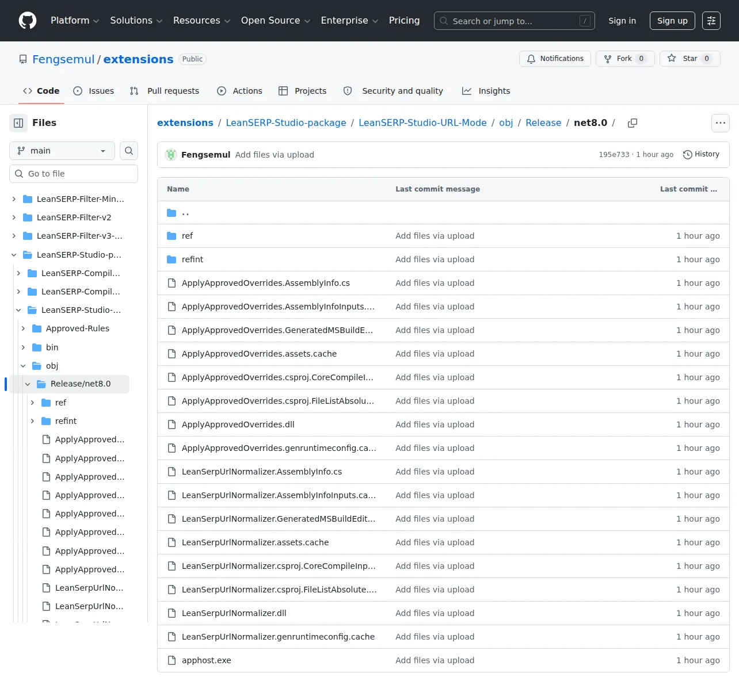Viewport: 739px width, 700px height.
Task: Open the extensions repository name link
Action: (x=138, y=59)
